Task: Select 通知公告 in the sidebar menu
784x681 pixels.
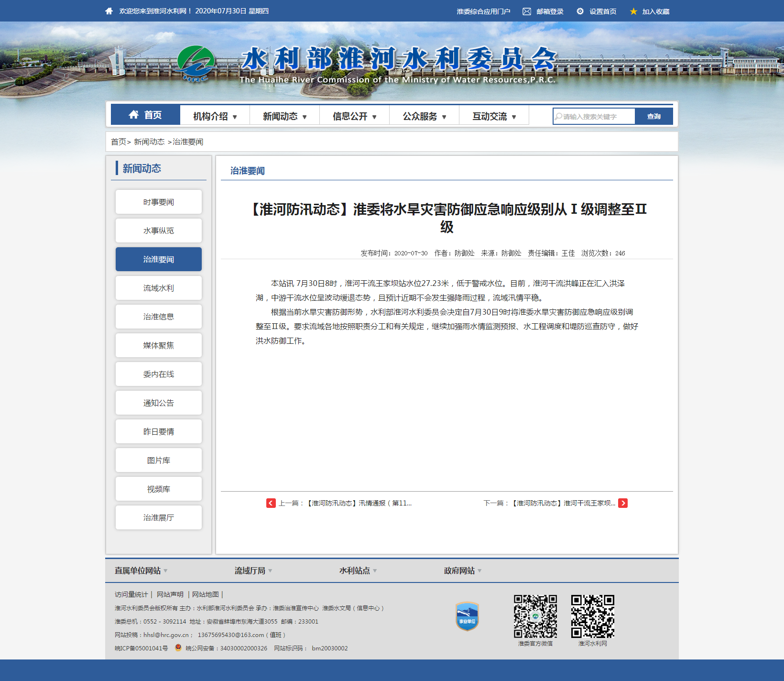Action: 159,403
